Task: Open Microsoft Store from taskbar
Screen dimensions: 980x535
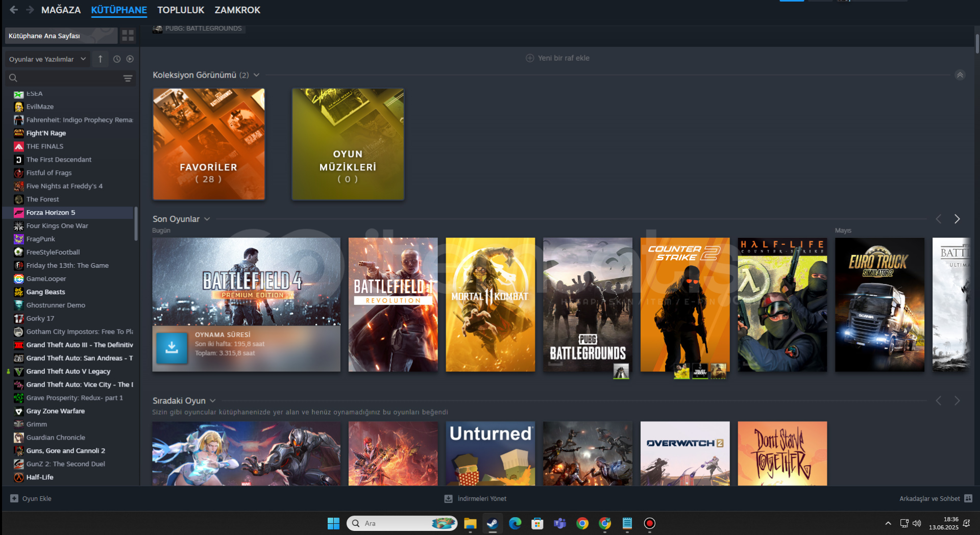Action: point(537,523)
